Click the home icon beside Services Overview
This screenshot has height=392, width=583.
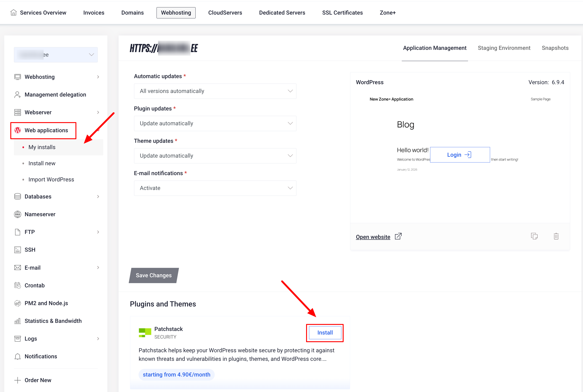(13, 13)
